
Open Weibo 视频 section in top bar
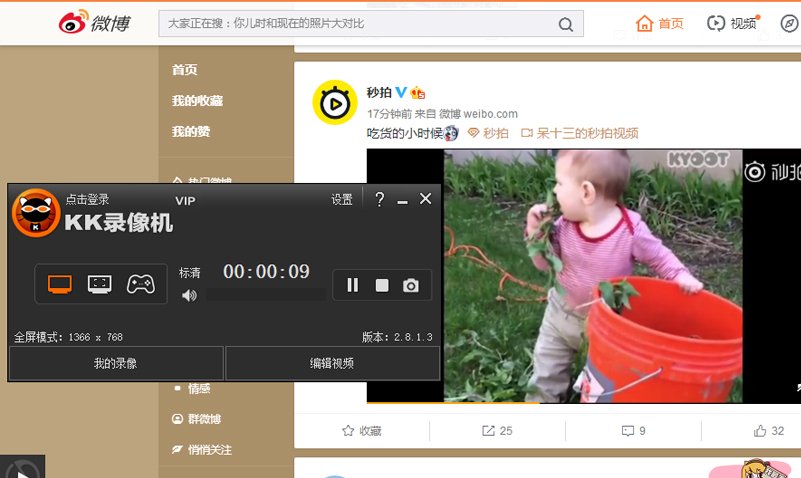[x=733, y=23]
